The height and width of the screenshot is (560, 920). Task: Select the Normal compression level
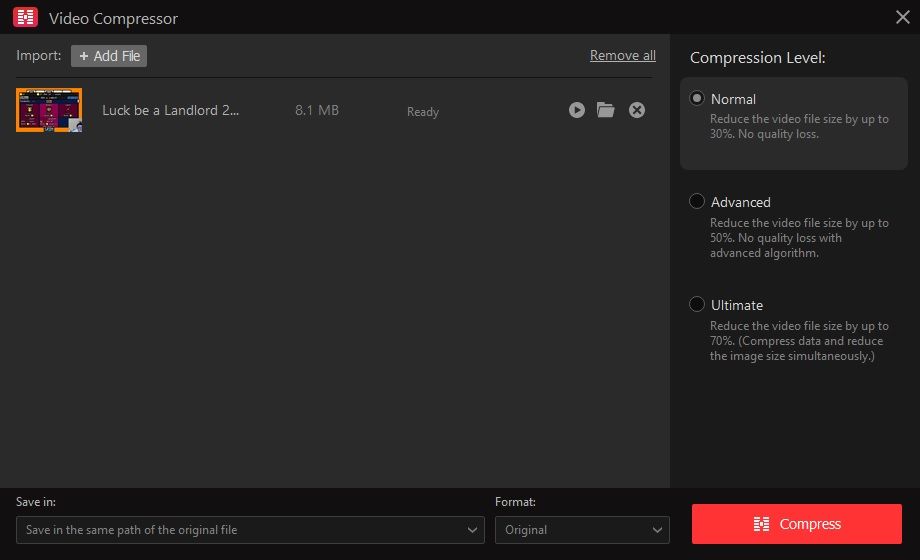[x=696, y=98]
